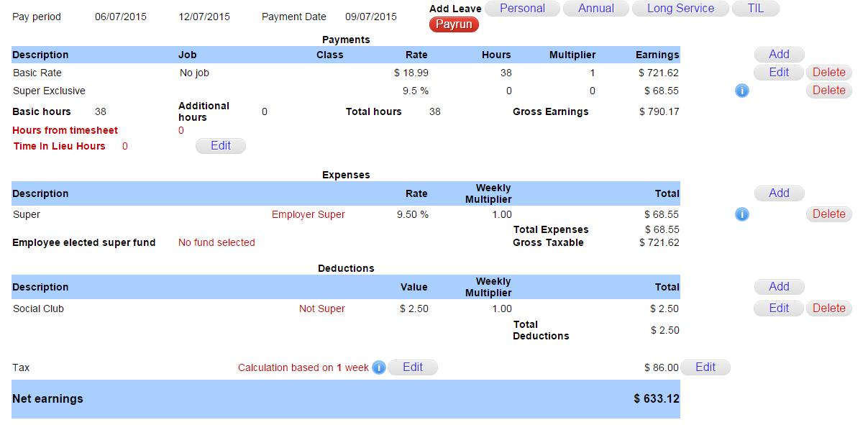Edit the $86.00 tax amount
Screen dimensions: 868x425
tap(705, 367)
